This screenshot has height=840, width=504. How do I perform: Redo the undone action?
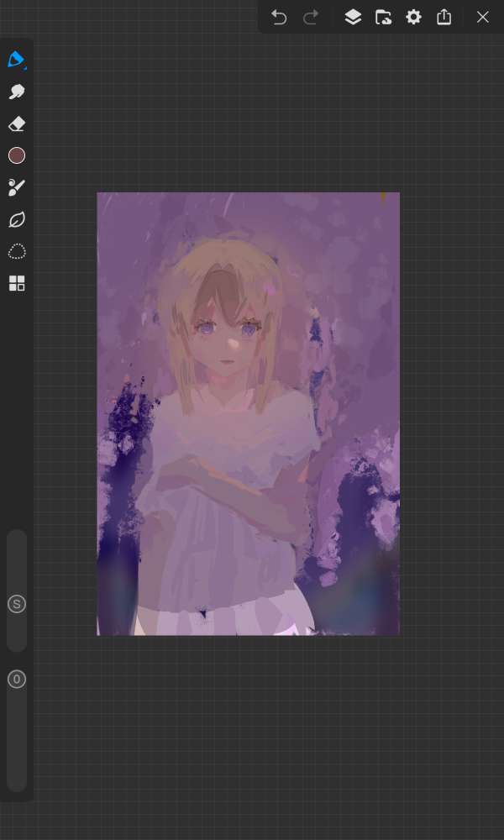(x=311, y=17)
